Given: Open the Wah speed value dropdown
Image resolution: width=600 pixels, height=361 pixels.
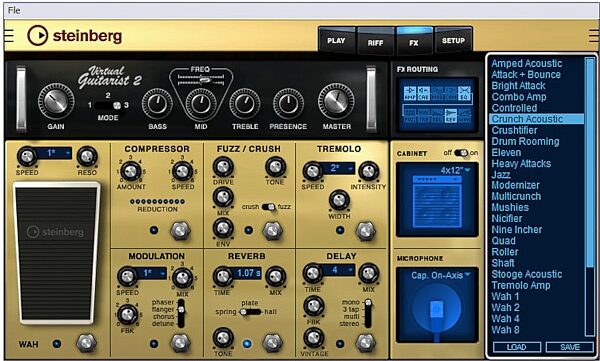Looking at the screenshot, I should click(54, 153).
